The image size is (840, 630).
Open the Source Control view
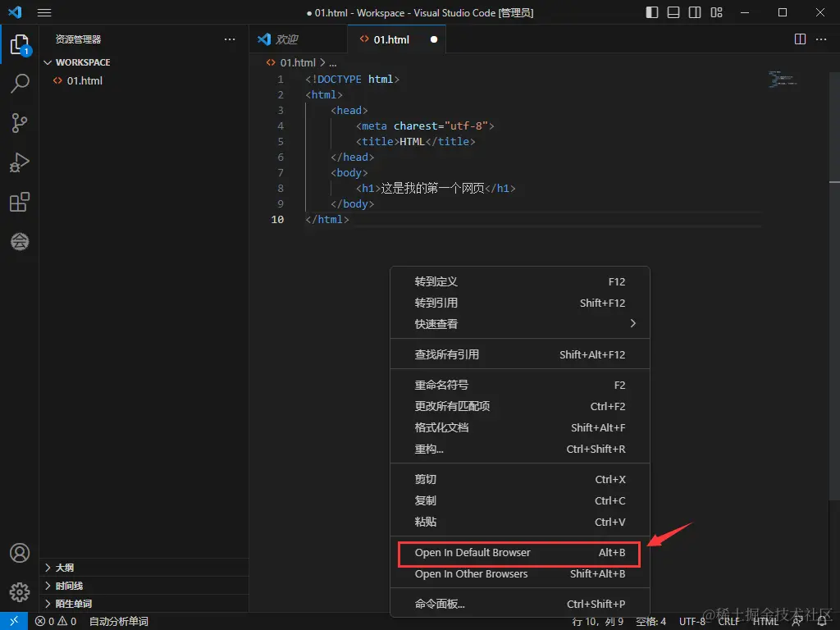[x=20, y=123]
